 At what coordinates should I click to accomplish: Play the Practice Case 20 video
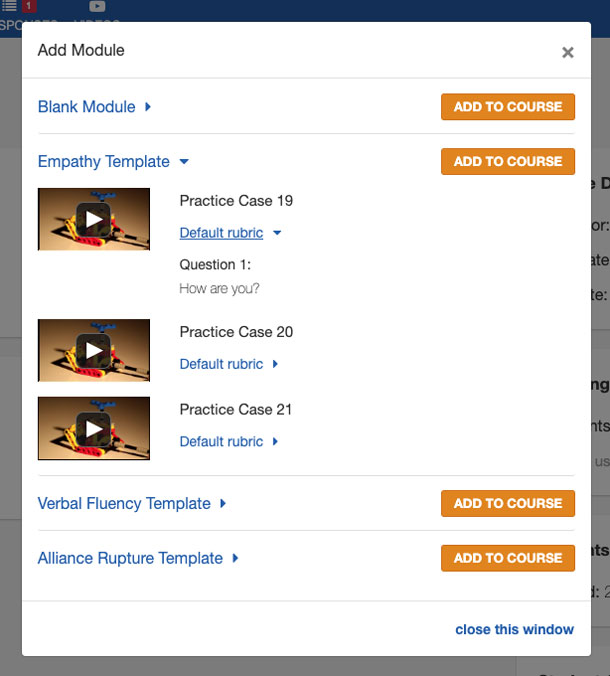tap(94, 350)
